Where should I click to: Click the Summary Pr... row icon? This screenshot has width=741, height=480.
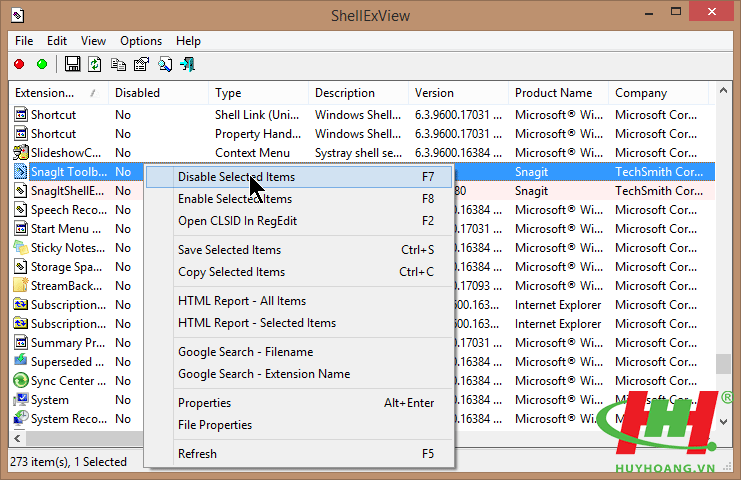pyautogui.click(x=20, y=343)
